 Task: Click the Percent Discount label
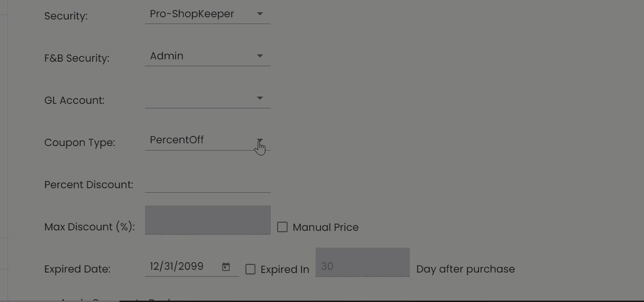pos(89,185)
